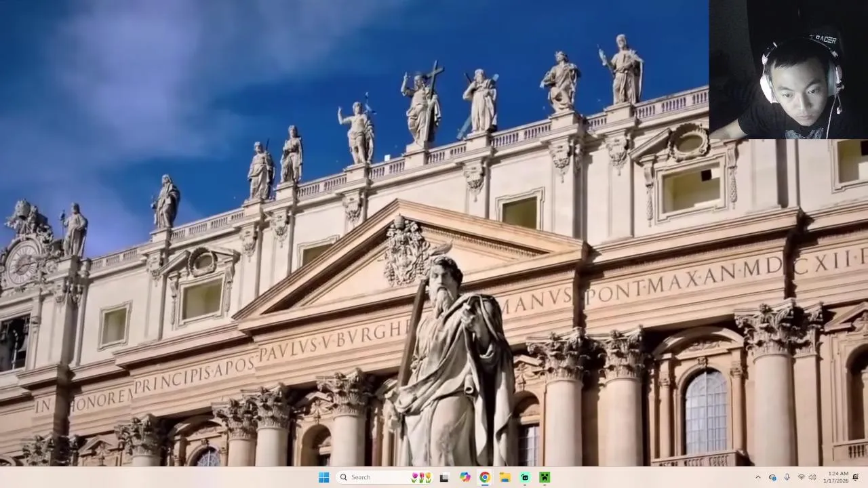Click the webcam overlay thumbnail
This screenshot has height=488, width=868.
click(x=789, y=69)
